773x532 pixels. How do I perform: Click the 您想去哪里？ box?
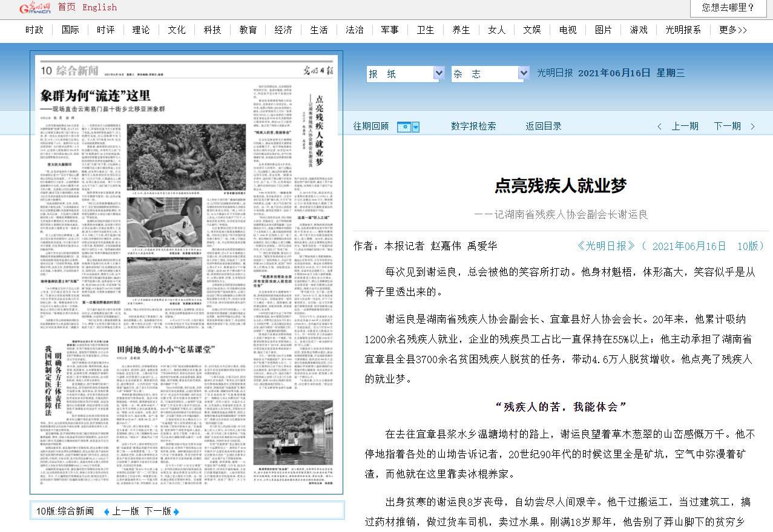pos(728,8)
